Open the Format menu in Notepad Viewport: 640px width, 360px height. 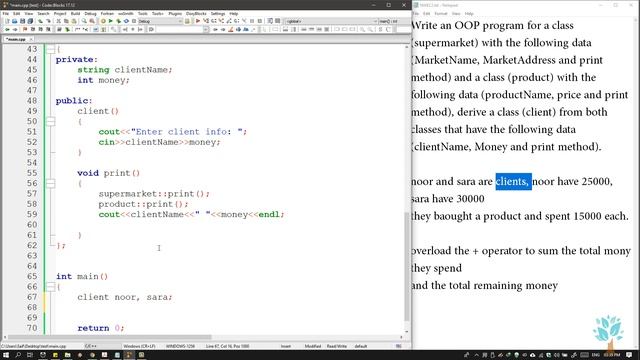[441, 13]
